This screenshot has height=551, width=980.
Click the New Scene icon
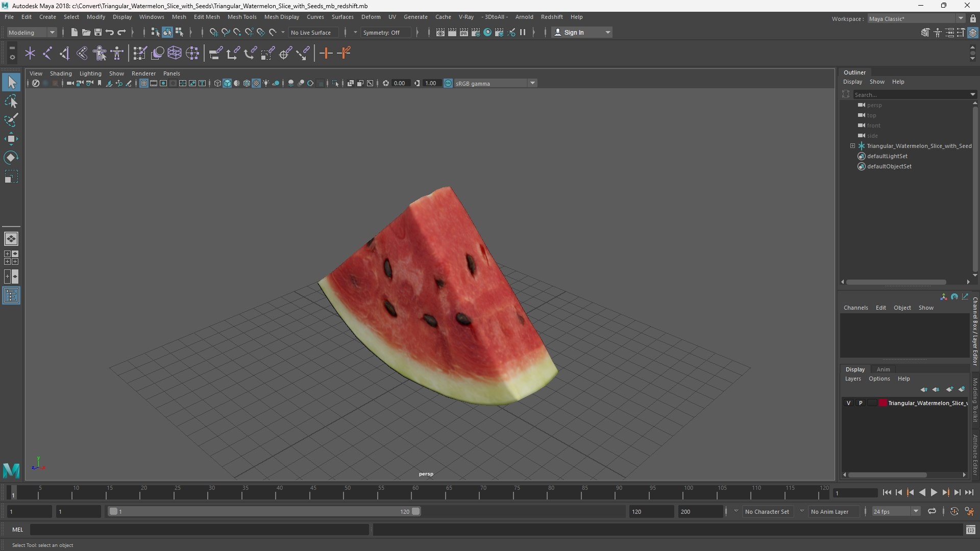pos(74,32)
